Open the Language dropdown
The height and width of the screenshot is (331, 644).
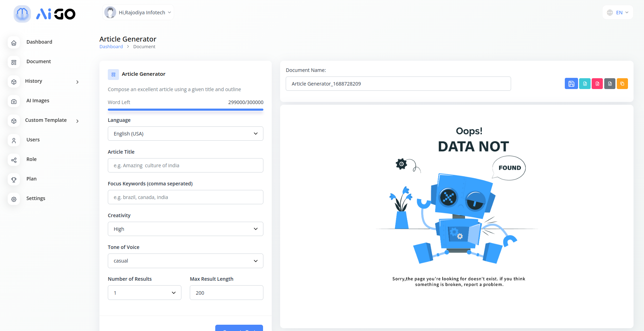click(185, 134)
